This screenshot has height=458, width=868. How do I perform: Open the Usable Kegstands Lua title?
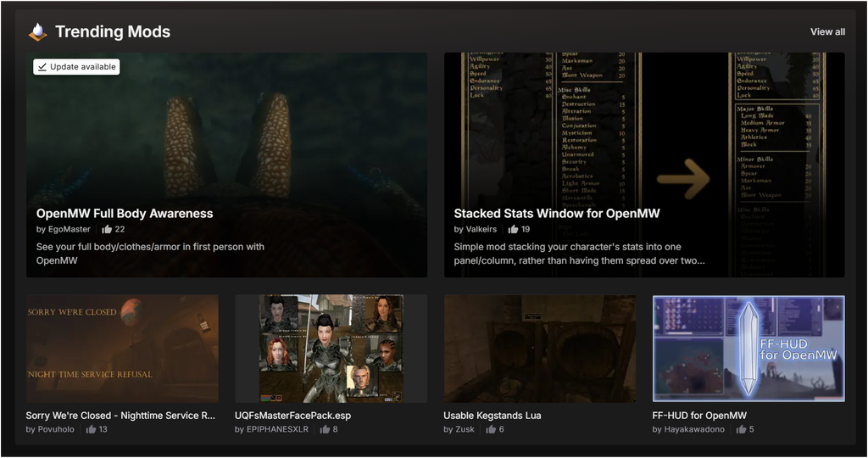click(492, 416)
